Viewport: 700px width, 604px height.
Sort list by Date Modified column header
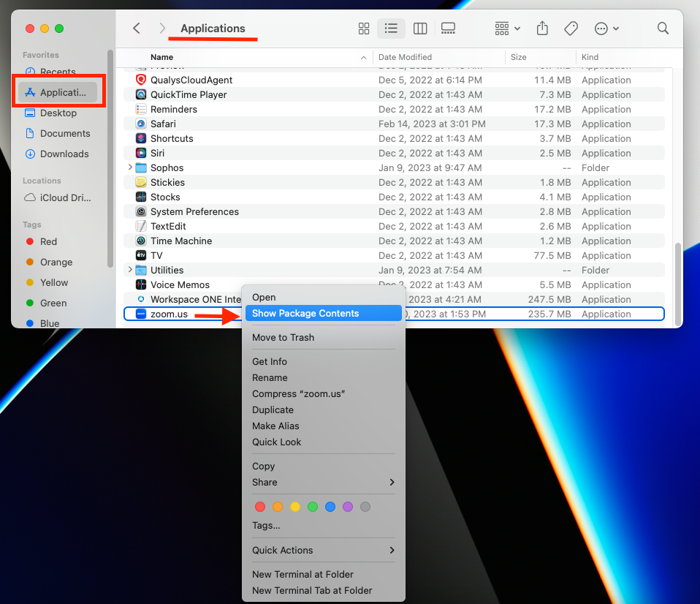(x=405, y=57)
